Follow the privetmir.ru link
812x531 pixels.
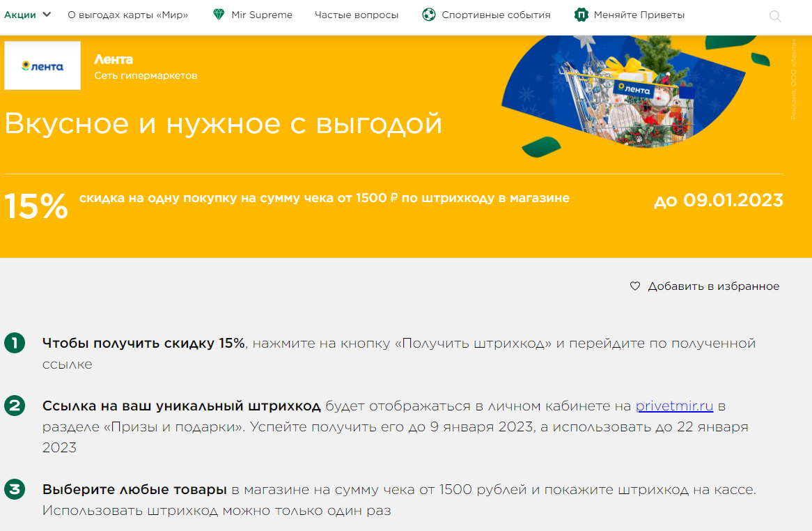(674, 406)
